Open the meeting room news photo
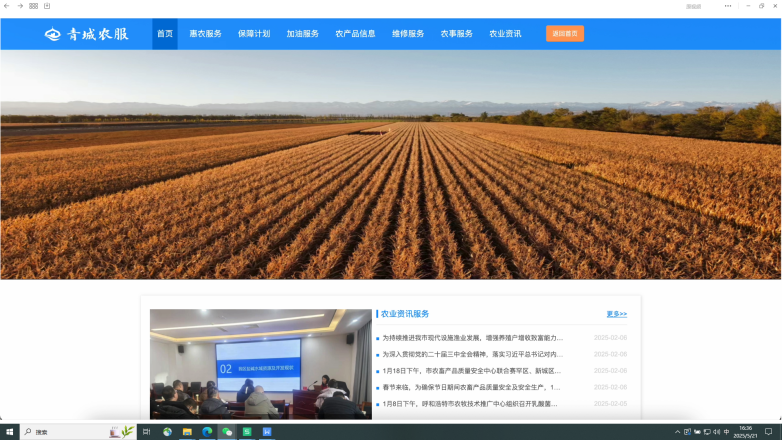The width and height of the screenshot is (782, 440). click(x=261, y=364)
